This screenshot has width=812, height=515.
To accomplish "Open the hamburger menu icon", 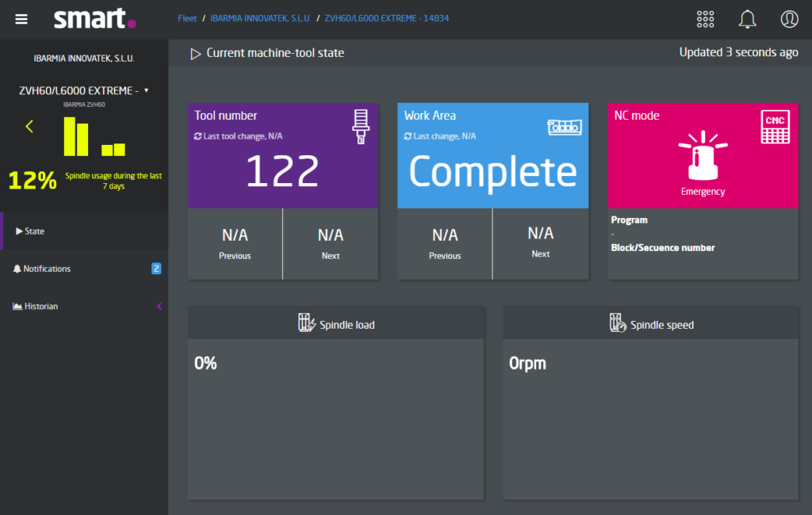I will [x=21, y=19].
